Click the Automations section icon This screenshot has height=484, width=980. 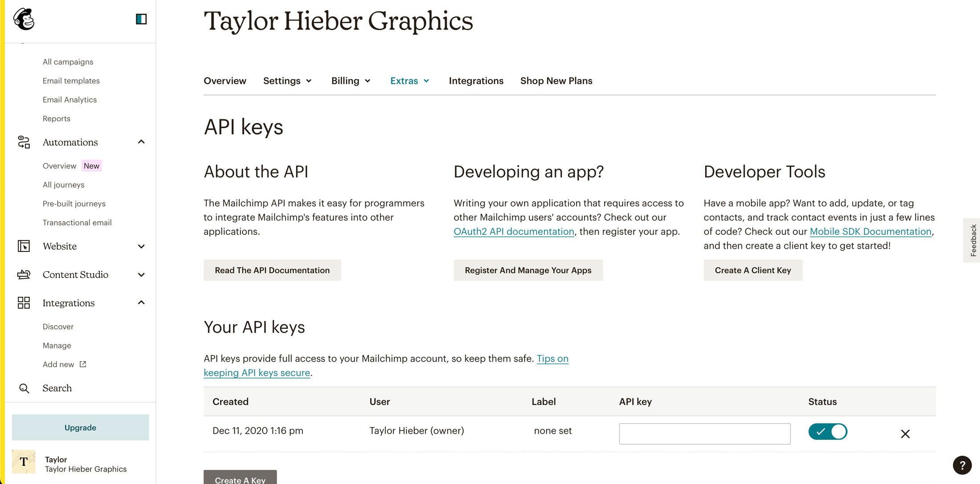coord(24,142)
